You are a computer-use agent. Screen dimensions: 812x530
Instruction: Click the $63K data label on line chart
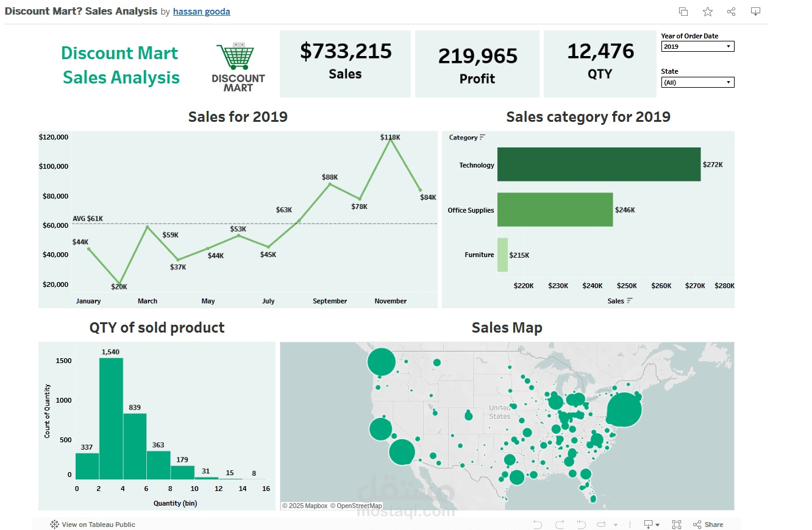[284, 210]
